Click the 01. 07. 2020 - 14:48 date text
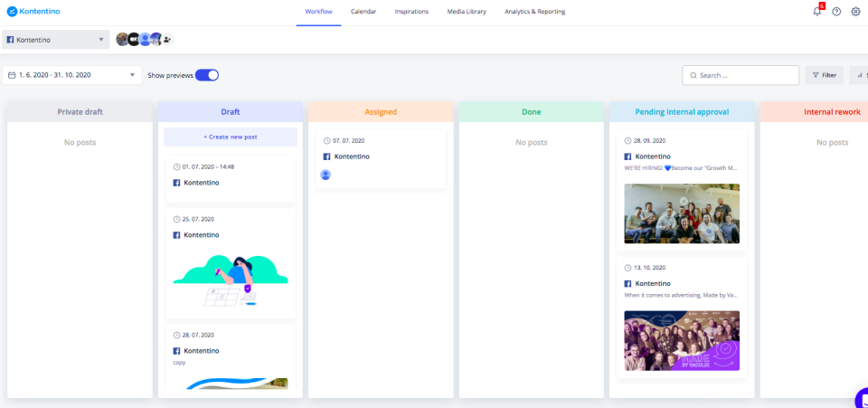 pos(208,166)
